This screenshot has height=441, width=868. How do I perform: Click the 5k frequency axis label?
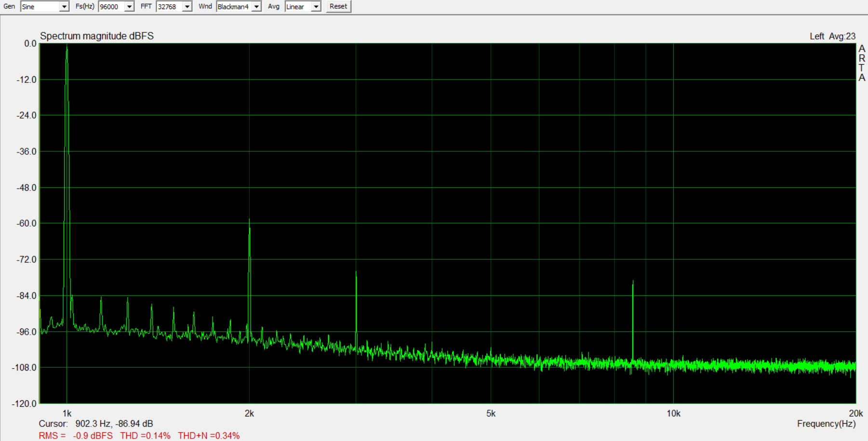[491, 413]
